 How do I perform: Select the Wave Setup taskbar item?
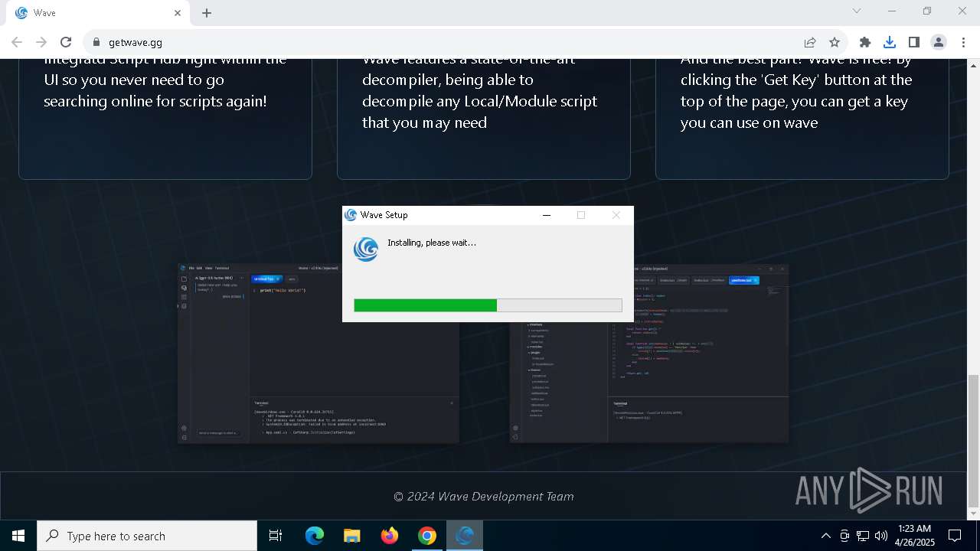point(465,536)
